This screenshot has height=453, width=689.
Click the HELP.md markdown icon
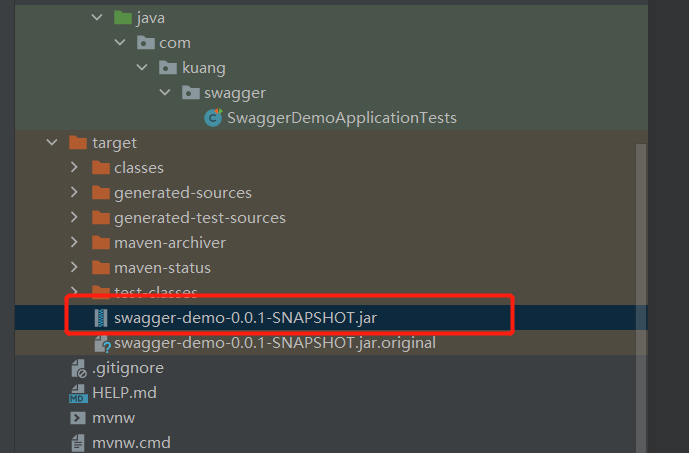78,393
